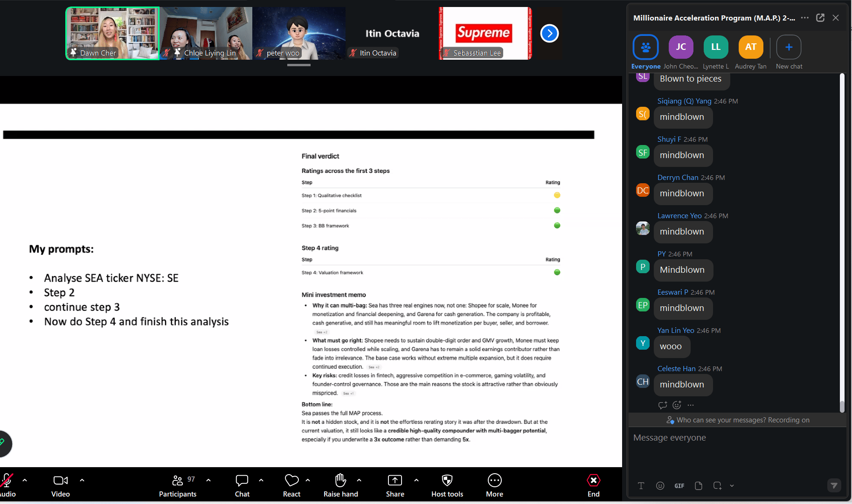The height and width of the screenshot is (504, 852).
Task: Expand Raise hand options caret
Action: 359,480
